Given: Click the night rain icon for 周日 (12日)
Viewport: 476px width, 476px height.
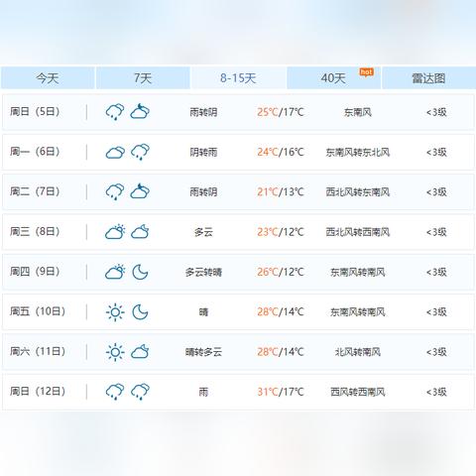Looking at the screenshot, I should 140,392.
